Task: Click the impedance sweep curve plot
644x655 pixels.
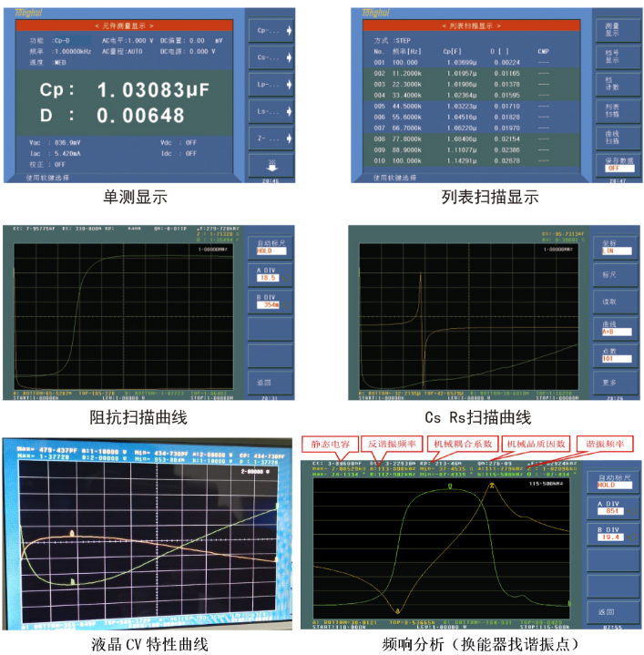Action: (x=124, y=317)
